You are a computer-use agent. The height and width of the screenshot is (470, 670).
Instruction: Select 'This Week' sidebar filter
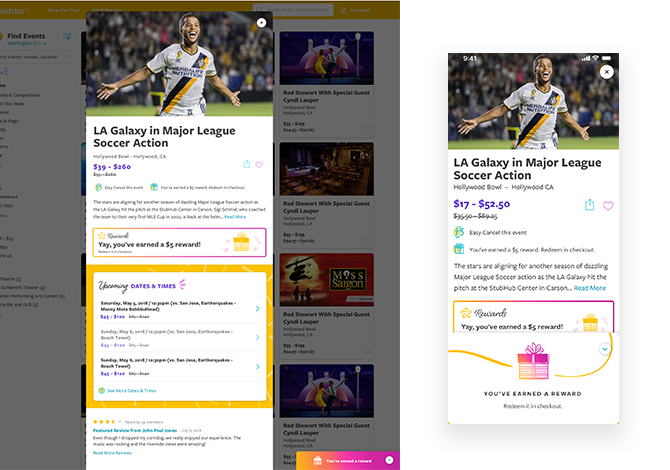(12, 104)
